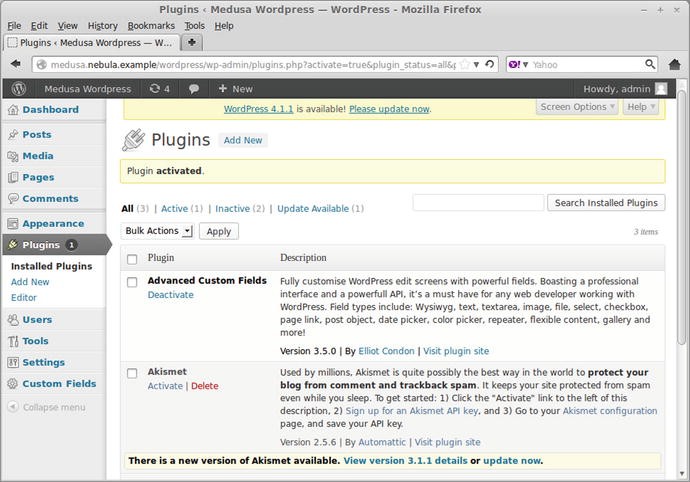This screenshot has width=690, height=482.
Task: Deactivate the Advanced Custom Fields plugin
Action: pos(171,295)
